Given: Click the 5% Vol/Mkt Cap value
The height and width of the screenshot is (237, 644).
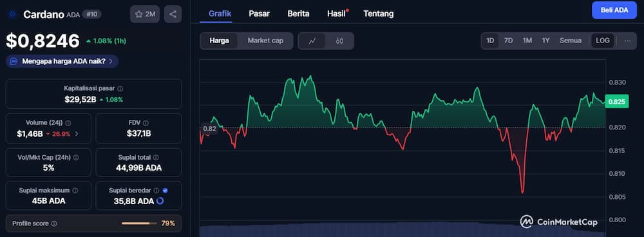Looking at the screenshot, I should tap(48, 168).
